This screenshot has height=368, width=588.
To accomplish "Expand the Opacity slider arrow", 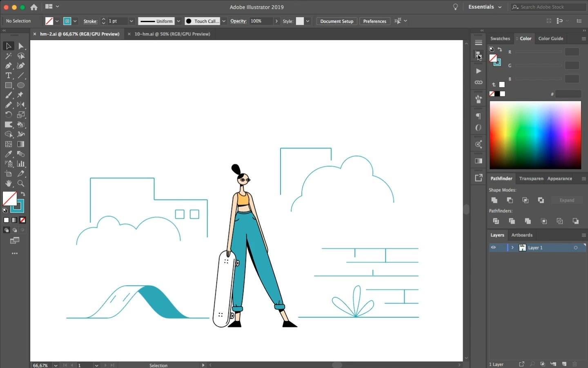I will 276,21.
